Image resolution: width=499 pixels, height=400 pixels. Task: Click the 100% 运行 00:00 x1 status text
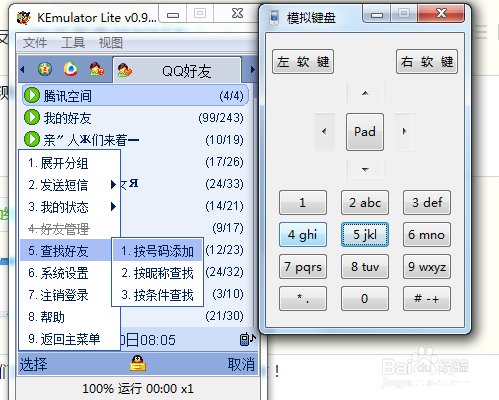click(x=138, y=389)
